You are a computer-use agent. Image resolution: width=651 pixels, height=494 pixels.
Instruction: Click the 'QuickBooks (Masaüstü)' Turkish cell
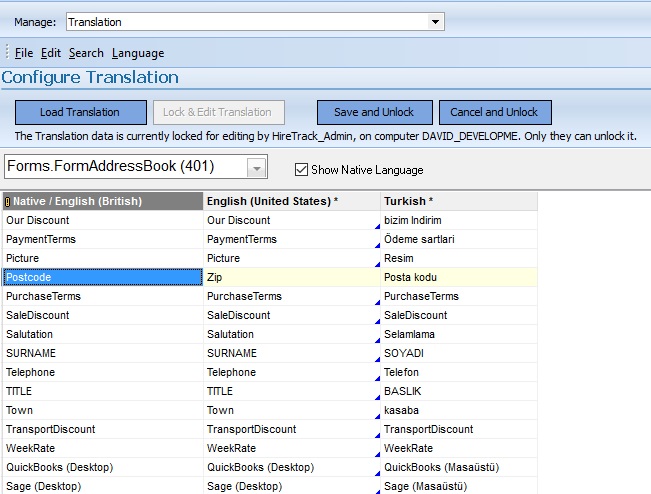pos(458,467)
